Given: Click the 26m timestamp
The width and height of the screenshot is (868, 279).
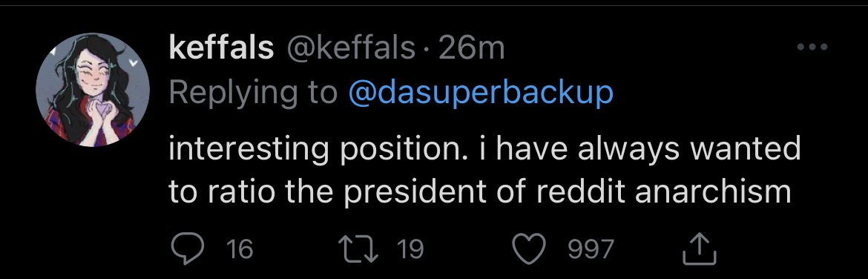Looking at the screenshot, I should pyautogui.click(x=472, y=49).
